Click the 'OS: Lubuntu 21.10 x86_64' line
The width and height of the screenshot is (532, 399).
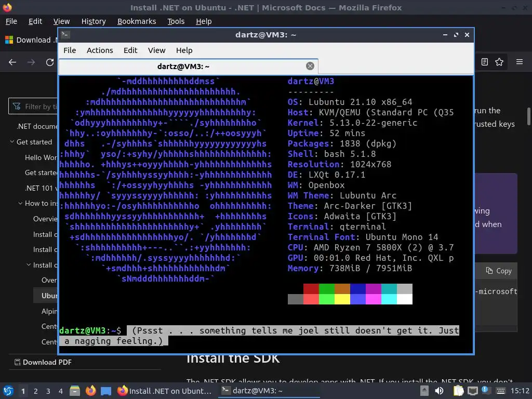[x=350, y=102]
